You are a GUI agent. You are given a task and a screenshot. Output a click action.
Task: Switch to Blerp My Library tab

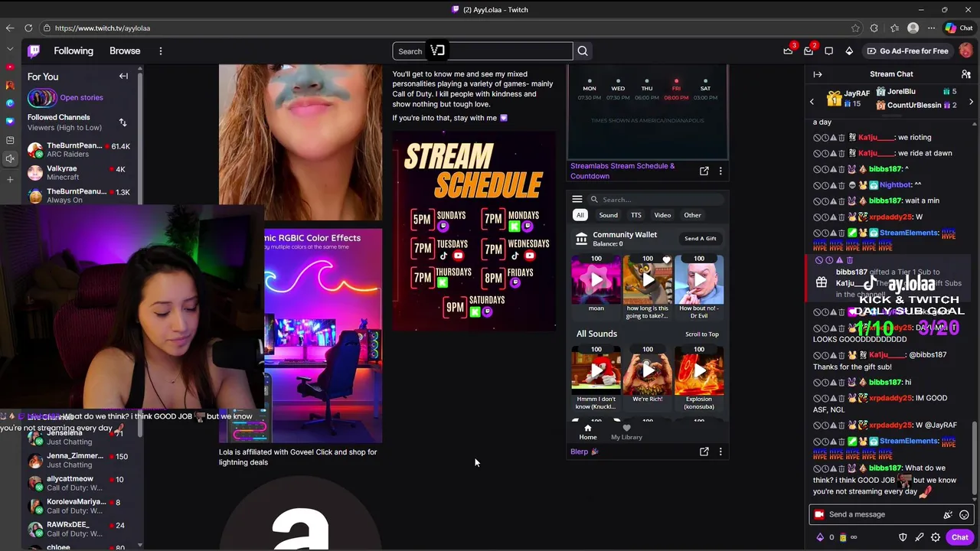tap(626, 432)
